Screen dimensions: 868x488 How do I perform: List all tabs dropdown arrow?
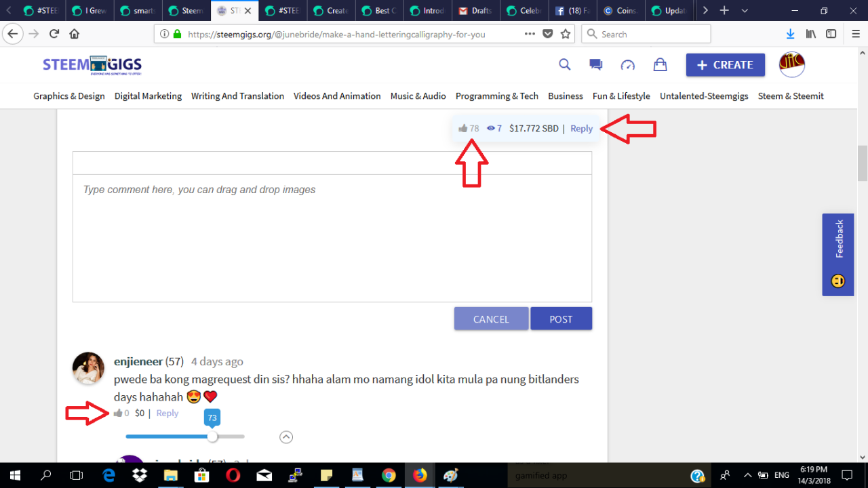(x=745, y=11)
